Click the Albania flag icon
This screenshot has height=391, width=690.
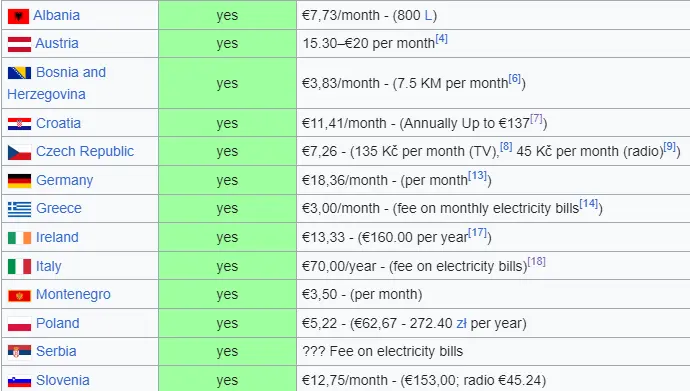tap(18, 16)
